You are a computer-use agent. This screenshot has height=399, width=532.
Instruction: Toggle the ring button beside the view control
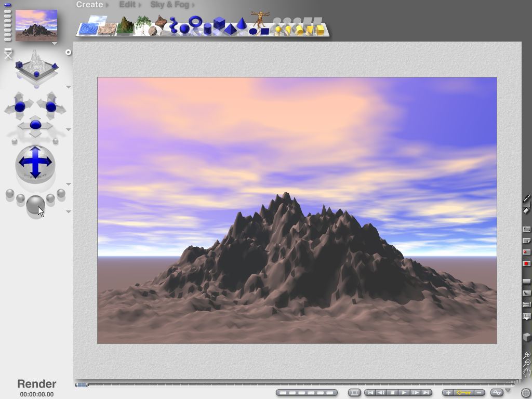click(x=68, y=52)
